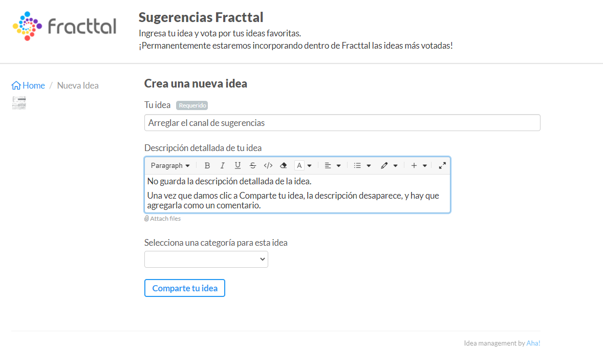Viewport: 603px width, 364px height.
Task: Click the eraser clear formatting icon
Action: coord(283,165)
